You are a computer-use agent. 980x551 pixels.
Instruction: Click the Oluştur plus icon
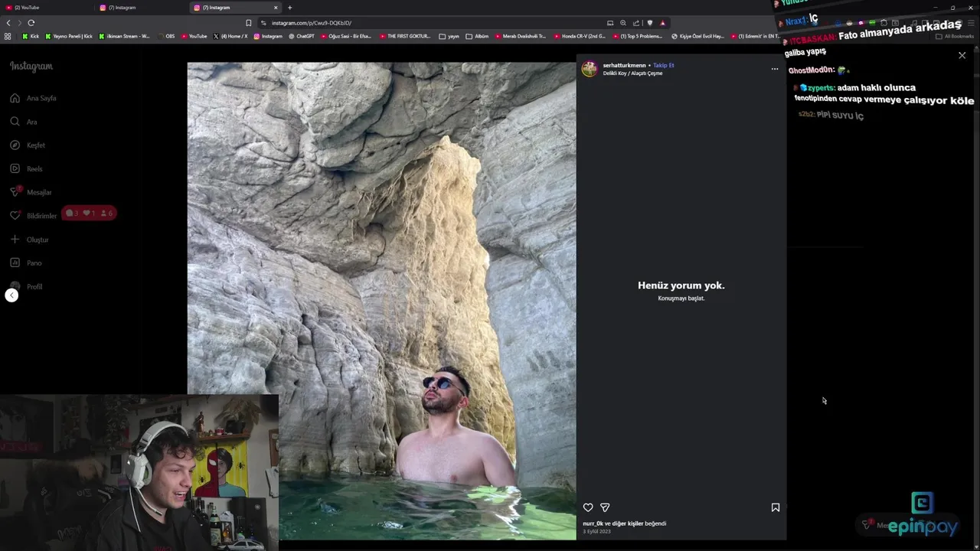tap(15, 240)
